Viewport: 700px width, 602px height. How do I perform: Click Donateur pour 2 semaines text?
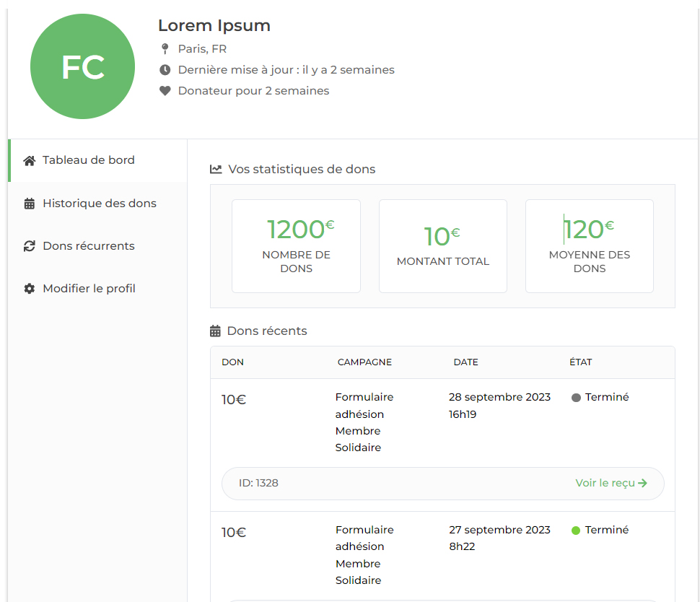(253, 91)
